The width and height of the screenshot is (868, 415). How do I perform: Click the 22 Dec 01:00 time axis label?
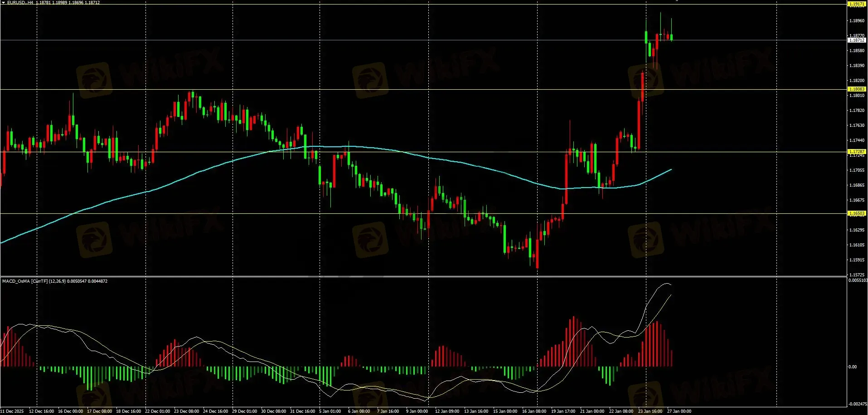coord(157,411)
